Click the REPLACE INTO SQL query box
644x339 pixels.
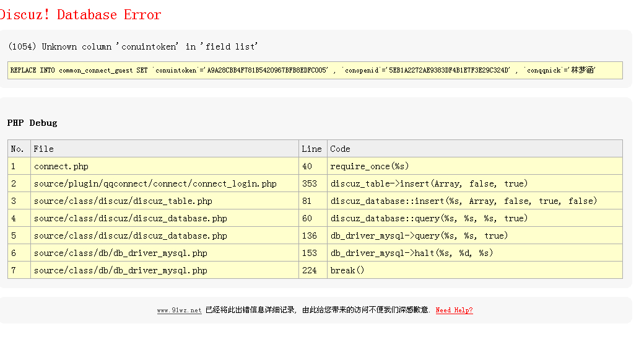click(x=315, y=70)
